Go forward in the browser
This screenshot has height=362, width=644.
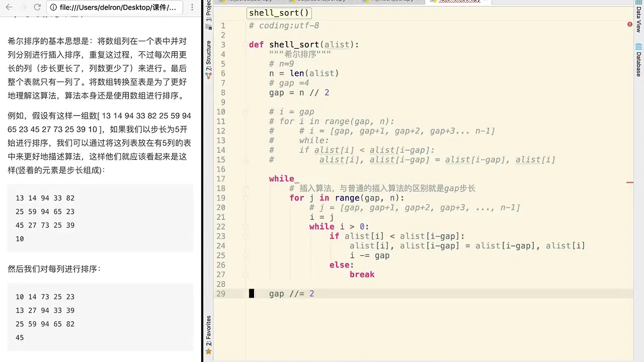click(23, 8)
